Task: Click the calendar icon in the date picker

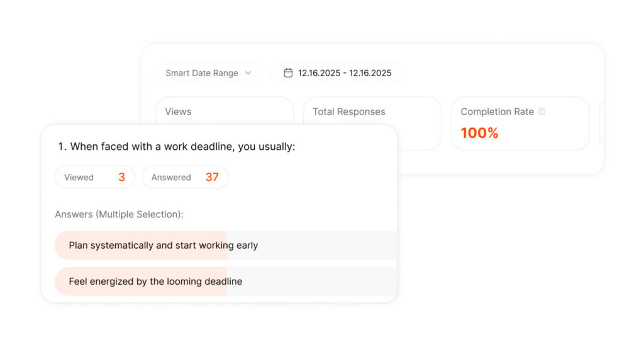Action: point(288,73)
